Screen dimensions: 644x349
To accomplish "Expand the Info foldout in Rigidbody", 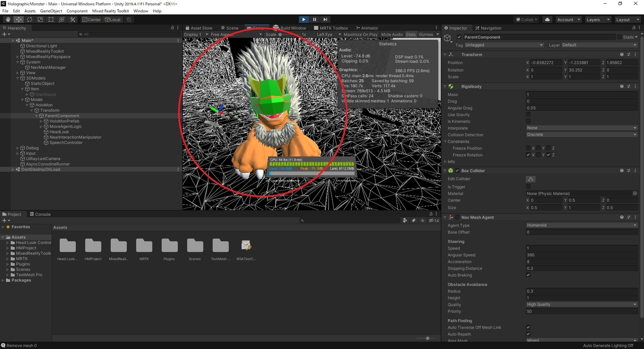I will click(445, 162).
